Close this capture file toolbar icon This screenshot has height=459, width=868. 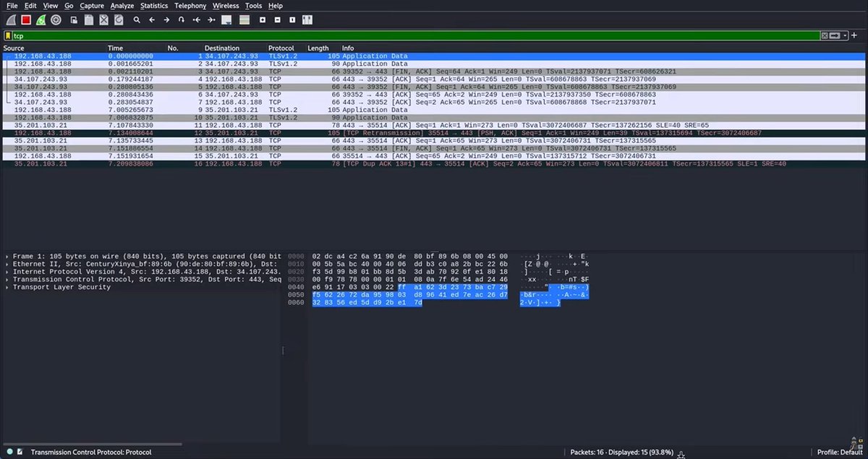pos(104,20)
